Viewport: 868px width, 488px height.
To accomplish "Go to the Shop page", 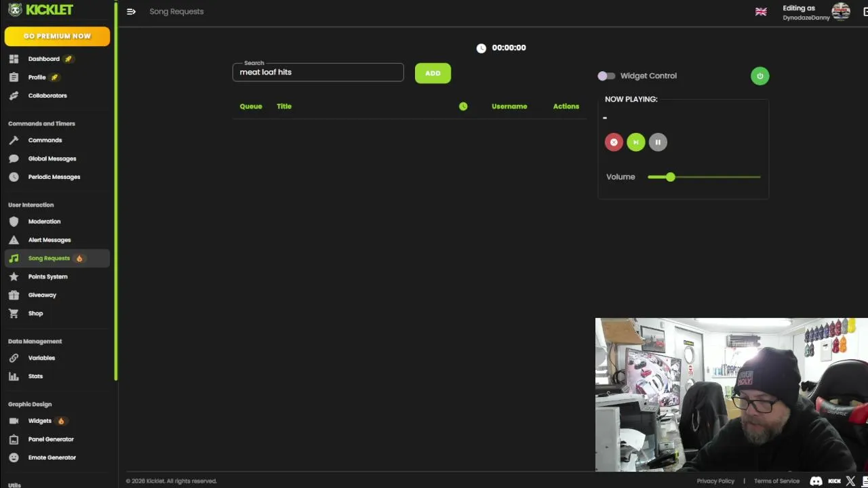I will (x=35, y=313).
